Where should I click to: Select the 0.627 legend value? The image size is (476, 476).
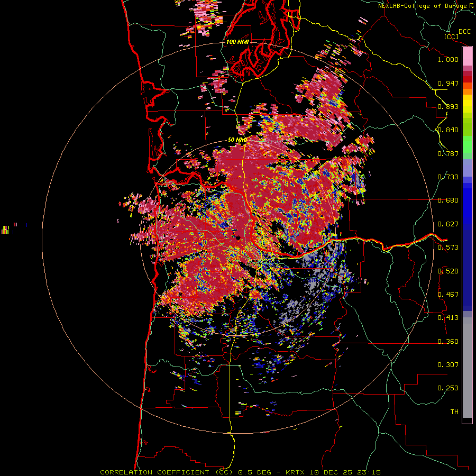tap(448, 224)
